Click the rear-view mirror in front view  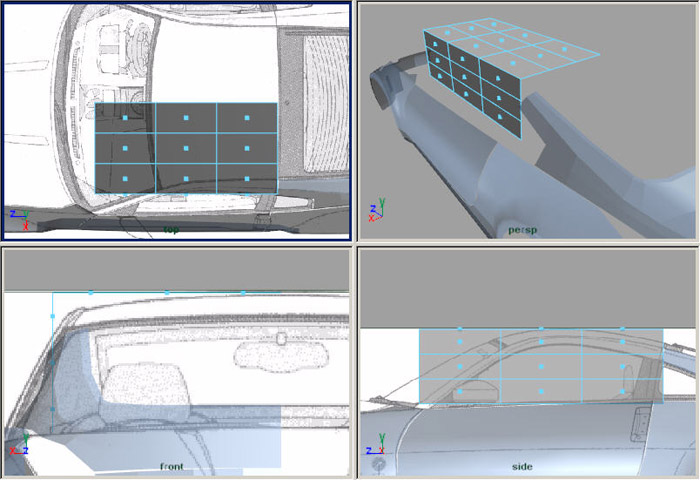click(x=282, y=354)
